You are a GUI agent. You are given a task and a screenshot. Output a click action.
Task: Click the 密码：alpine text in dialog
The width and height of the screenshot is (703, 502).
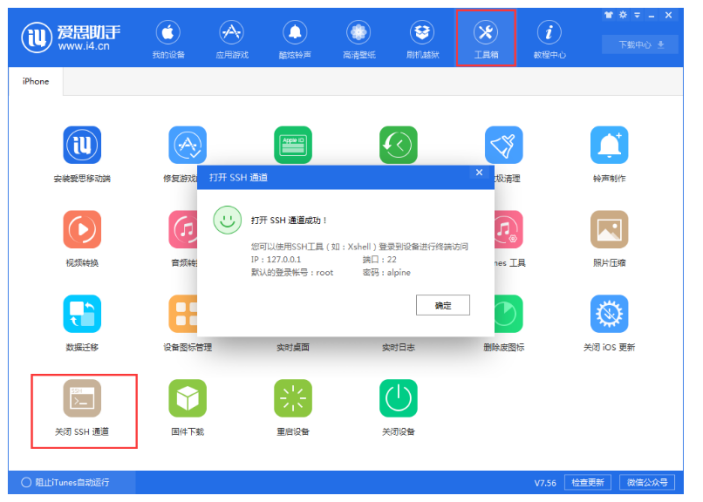point(386,273)
